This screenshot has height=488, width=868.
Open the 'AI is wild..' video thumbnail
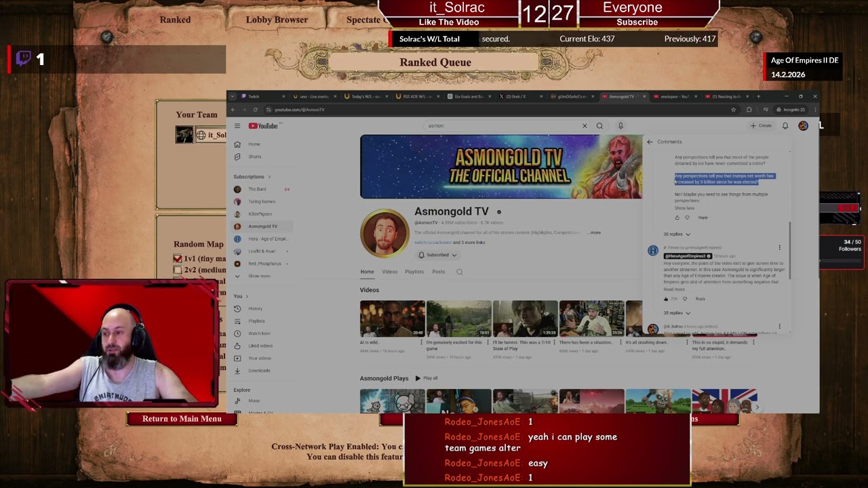(x=392, y=319)
